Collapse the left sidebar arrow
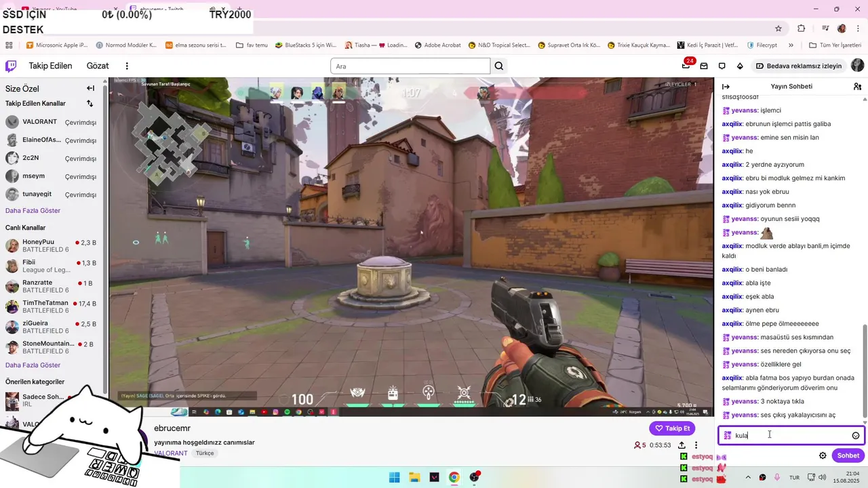This screenshot has width=868, height=488. click(90, 88)
